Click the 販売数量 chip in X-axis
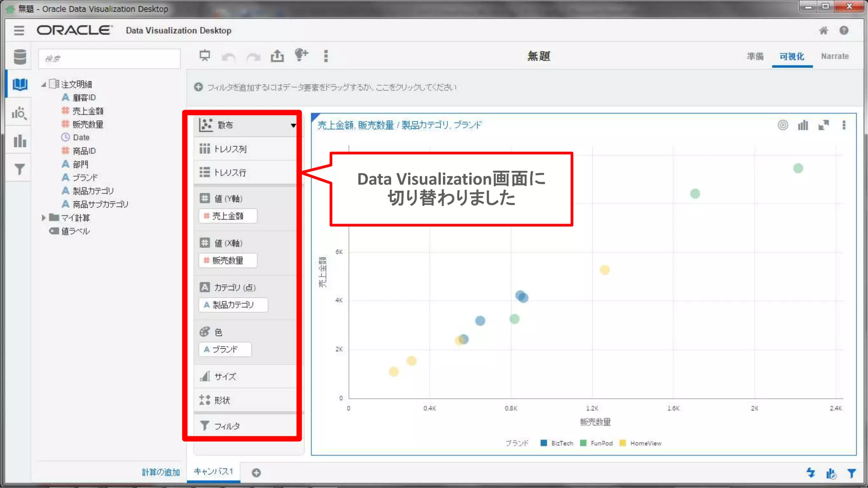The height and width of the screenshot is (488, 868). [x=228, y=261]
